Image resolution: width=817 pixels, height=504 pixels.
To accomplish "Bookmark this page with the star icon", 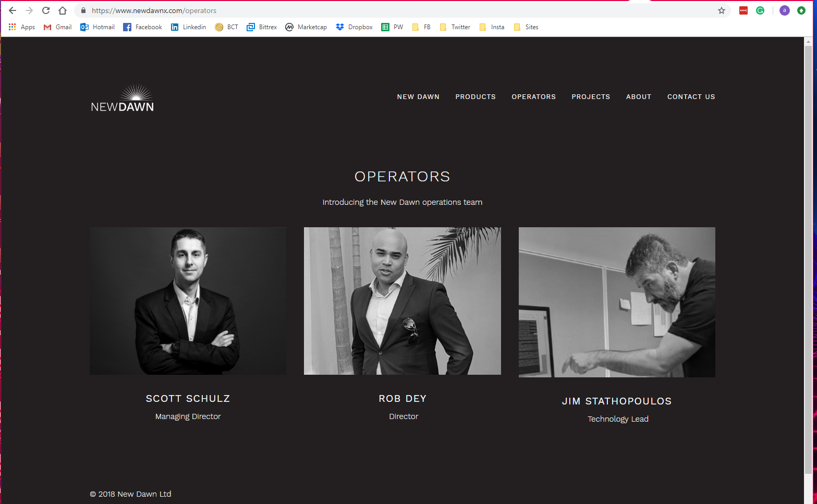I will [x=722, y=10].
